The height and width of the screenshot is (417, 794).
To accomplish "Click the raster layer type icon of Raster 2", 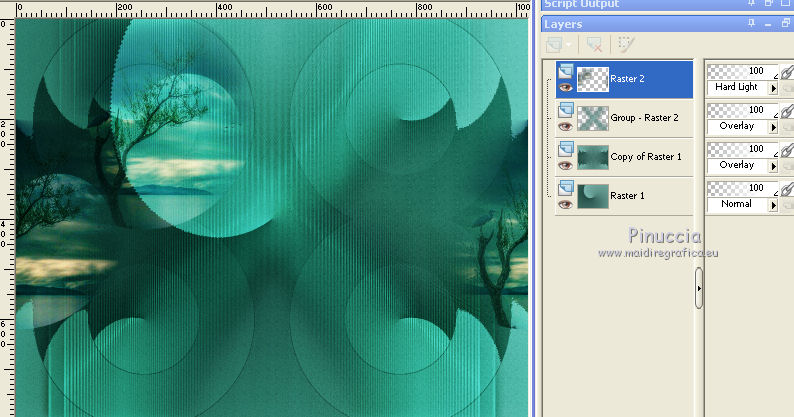I will point(566,71).
